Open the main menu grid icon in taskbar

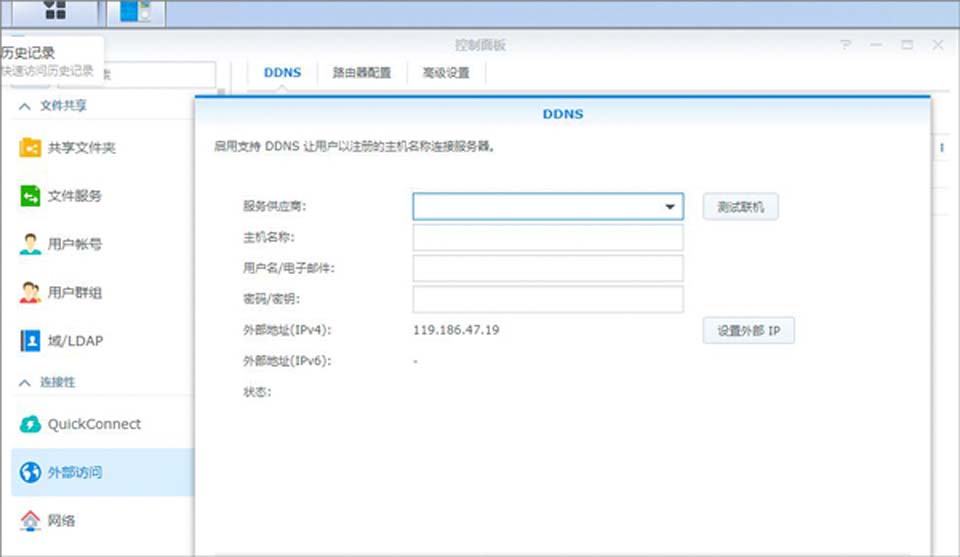pyautogui.click(x=55, y=12)
